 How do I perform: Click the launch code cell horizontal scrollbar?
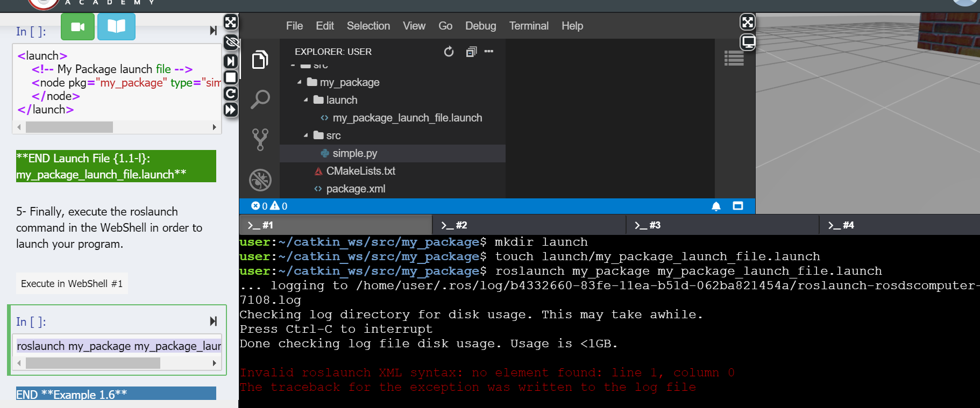pyautogui.click(x=117, y=127)
